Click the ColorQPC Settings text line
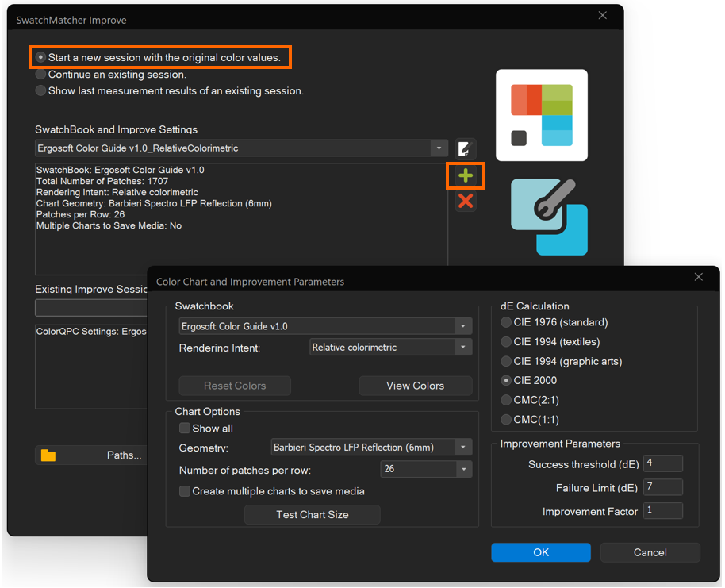Screen dimensions: 725x588 tap(91, 332)
